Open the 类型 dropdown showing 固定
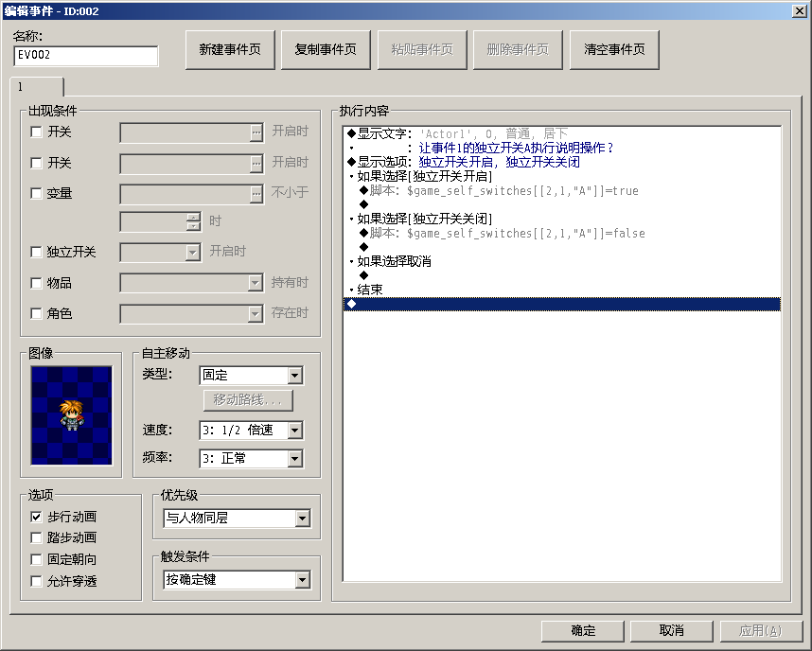 click(x=251, y=375)
